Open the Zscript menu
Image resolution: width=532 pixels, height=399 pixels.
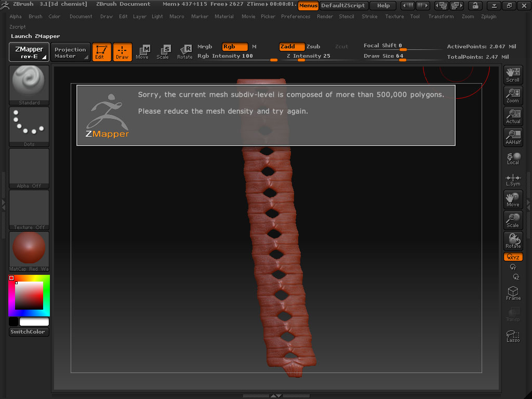(x=17, y=26)
